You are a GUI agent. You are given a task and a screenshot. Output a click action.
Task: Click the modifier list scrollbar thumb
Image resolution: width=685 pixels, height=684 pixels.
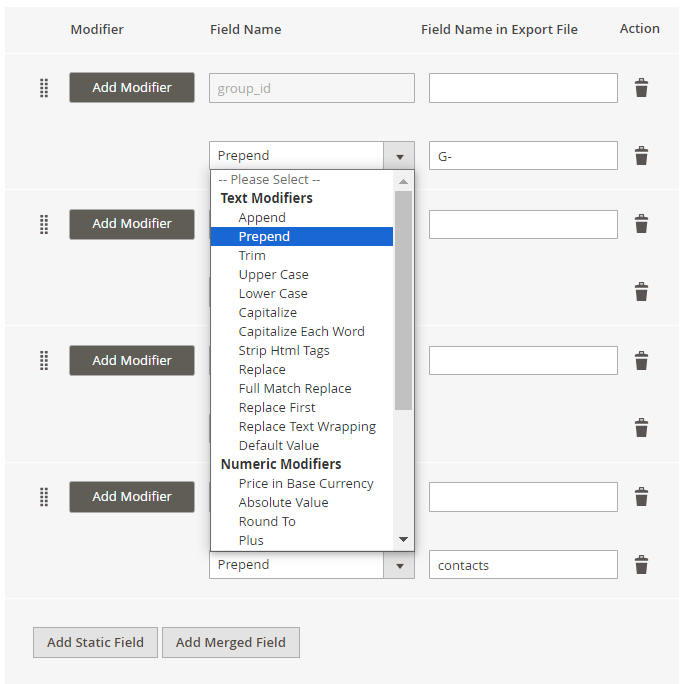coord(403,301)
